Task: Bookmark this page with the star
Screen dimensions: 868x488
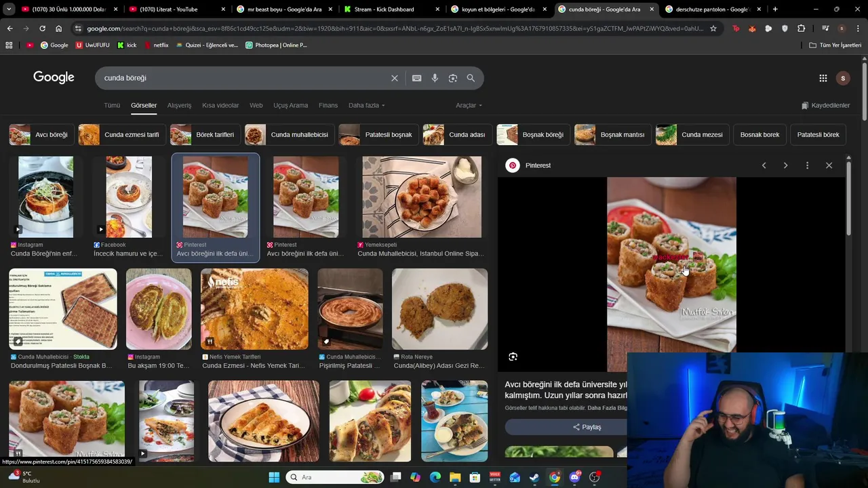Action: coord(713,28)
